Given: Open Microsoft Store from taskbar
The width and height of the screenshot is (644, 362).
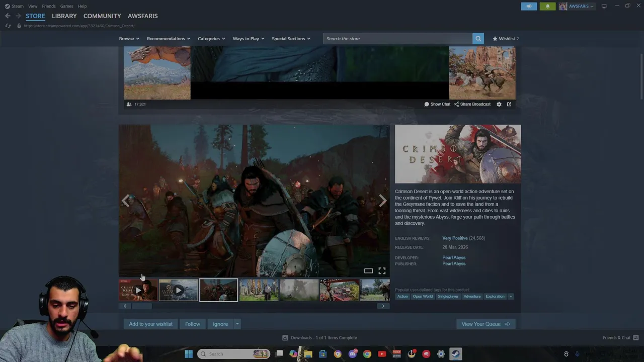Looking at the screenshot, I should [x=323, y=354].
